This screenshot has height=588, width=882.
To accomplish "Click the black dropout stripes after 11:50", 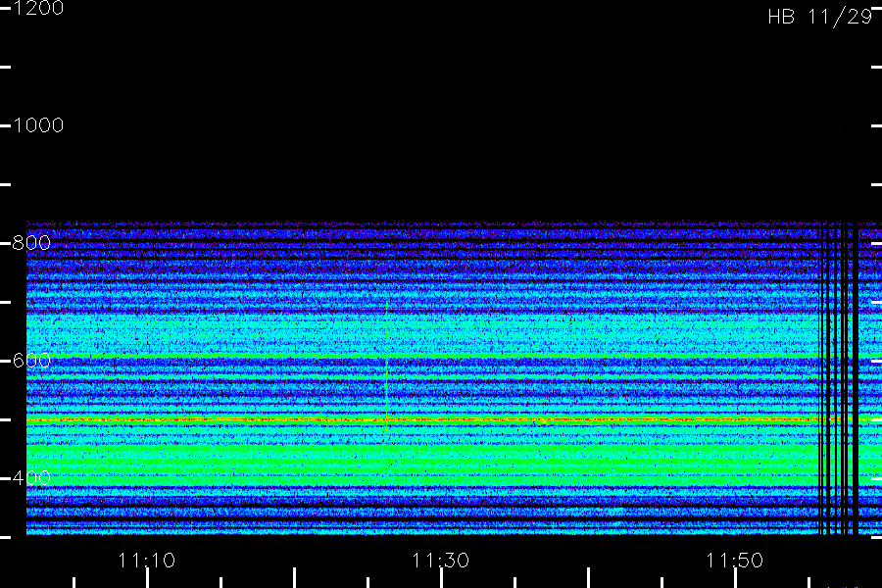I will [838, 378].
